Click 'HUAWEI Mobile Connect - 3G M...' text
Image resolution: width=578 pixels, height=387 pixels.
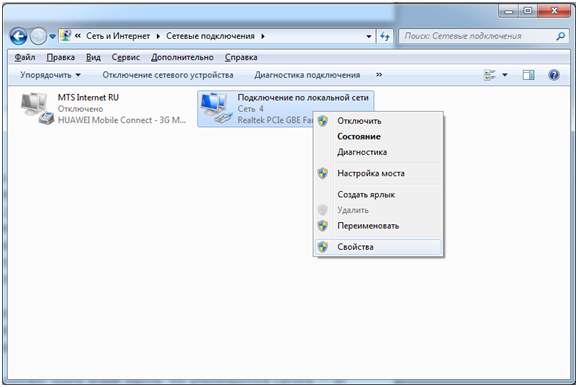(x=122, y=120)
